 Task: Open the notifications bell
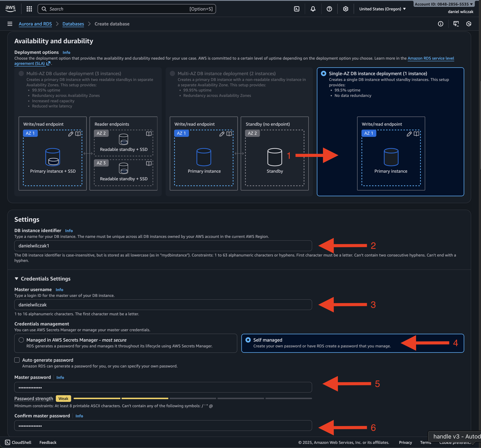pyautogui.click(x=313, y=9)
